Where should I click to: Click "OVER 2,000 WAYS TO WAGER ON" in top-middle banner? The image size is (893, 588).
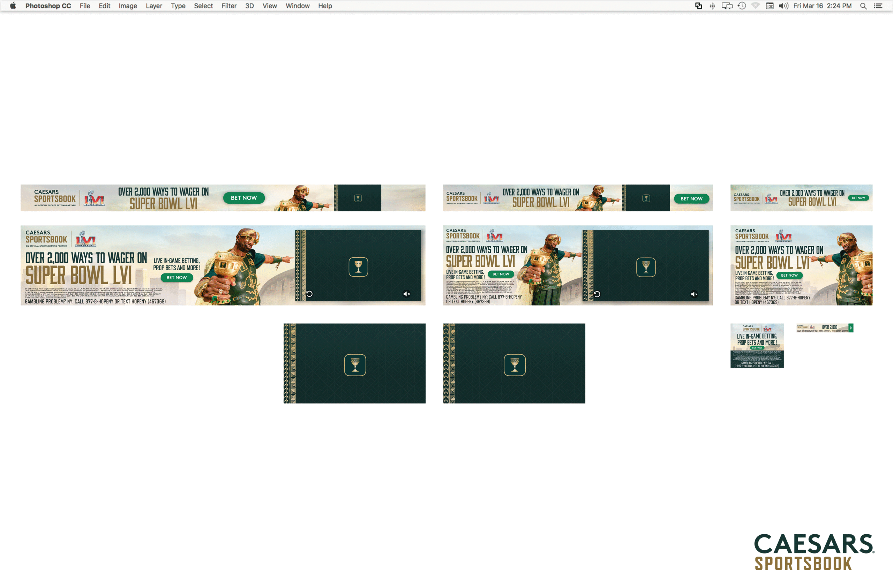click(541, 192)
